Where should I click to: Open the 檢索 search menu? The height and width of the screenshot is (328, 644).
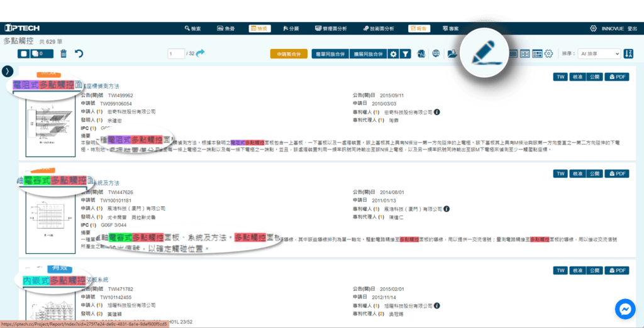point(192,29)
